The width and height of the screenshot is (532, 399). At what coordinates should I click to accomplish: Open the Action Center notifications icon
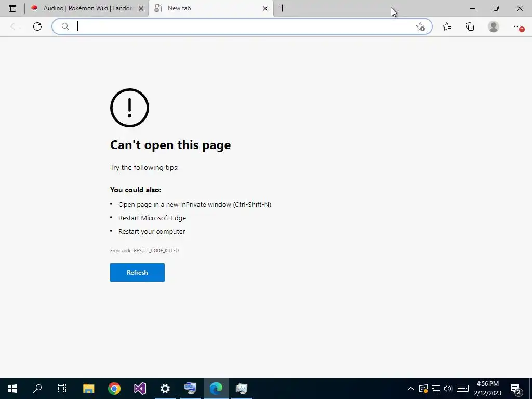[516, 389]
